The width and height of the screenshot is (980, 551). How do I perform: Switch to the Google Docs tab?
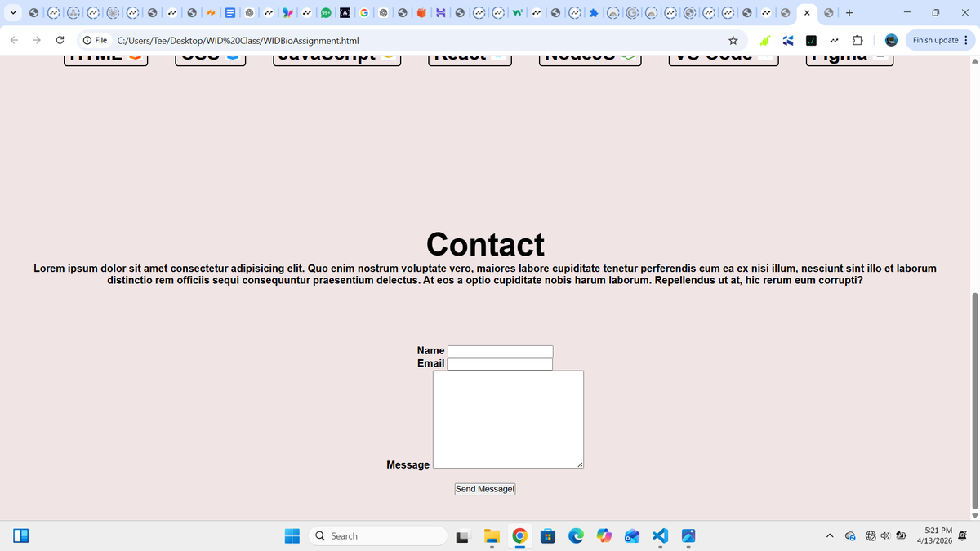pos(230,13)
